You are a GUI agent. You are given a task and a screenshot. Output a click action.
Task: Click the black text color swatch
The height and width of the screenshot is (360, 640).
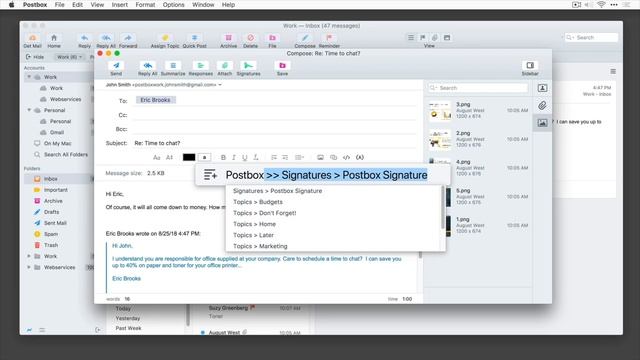[189, 157]
